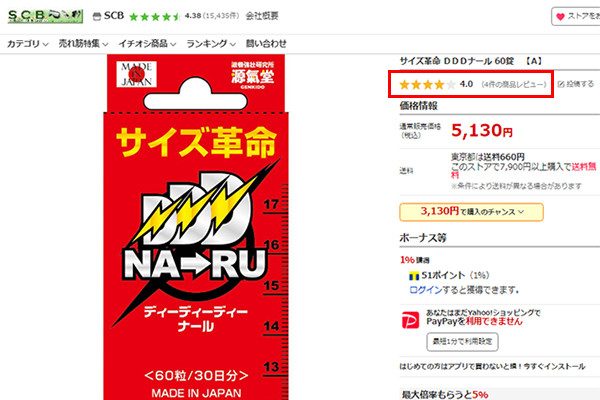Click the product's yellow star rating

click(427, 84)
